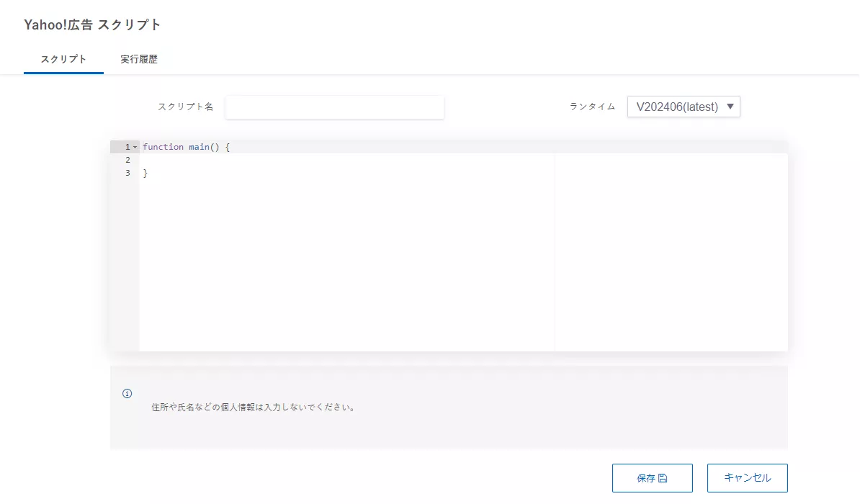This screenshot has height=504, width=860.
Task: Open the ランタイム version dropdown
Action: [x=683, y=107]
